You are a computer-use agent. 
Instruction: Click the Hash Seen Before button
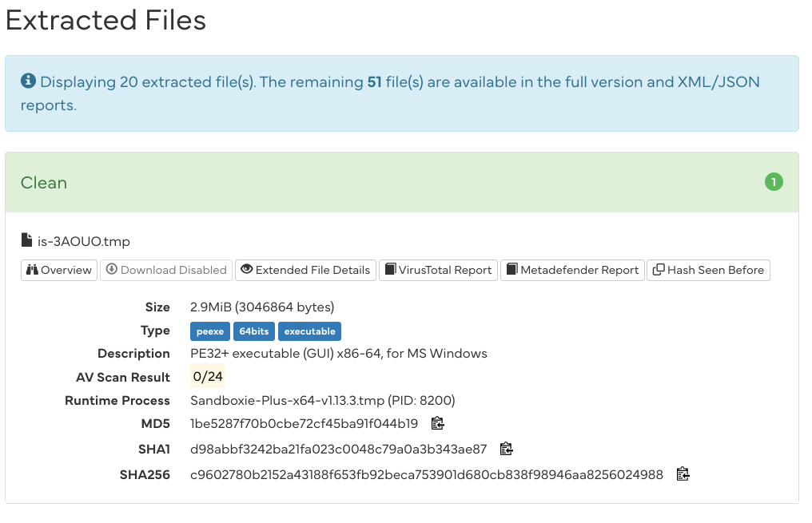point(708,270)
